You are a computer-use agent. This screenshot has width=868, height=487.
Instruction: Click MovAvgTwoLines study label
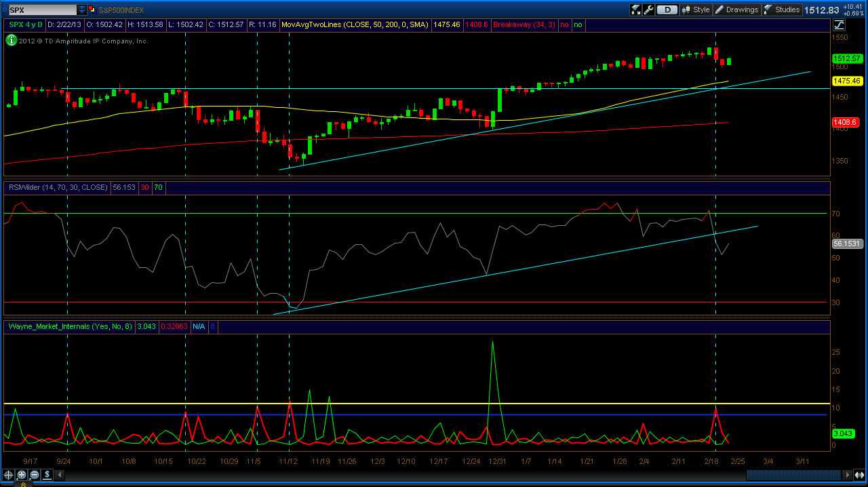point(355,24)
